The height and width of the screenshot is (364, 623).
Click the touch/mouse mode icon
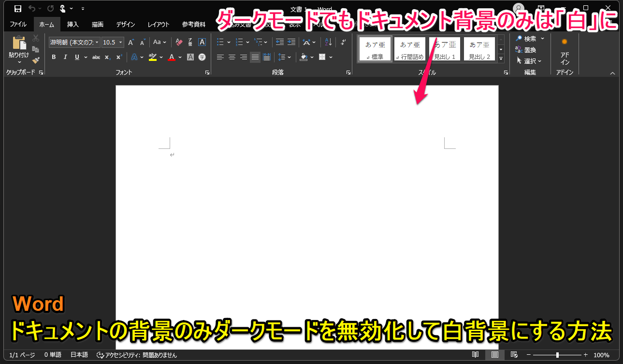point(63,8)
